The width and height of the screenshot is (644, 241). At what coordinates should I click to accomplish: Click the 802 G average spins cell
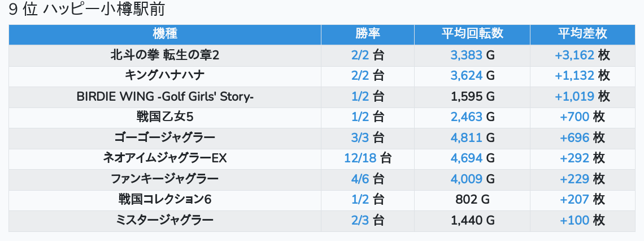click(x=472, y=200)
